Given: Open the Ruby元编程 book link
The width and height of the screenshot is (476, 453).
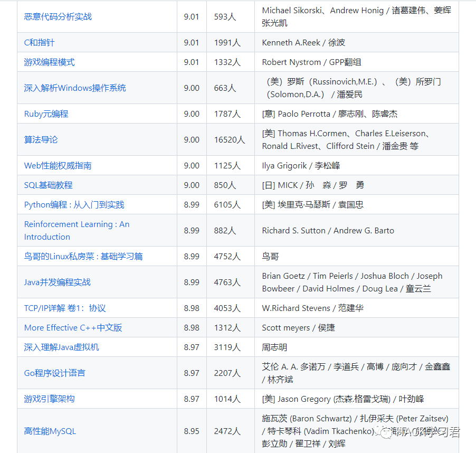Looking at the screenshot, I should point(46,114).
